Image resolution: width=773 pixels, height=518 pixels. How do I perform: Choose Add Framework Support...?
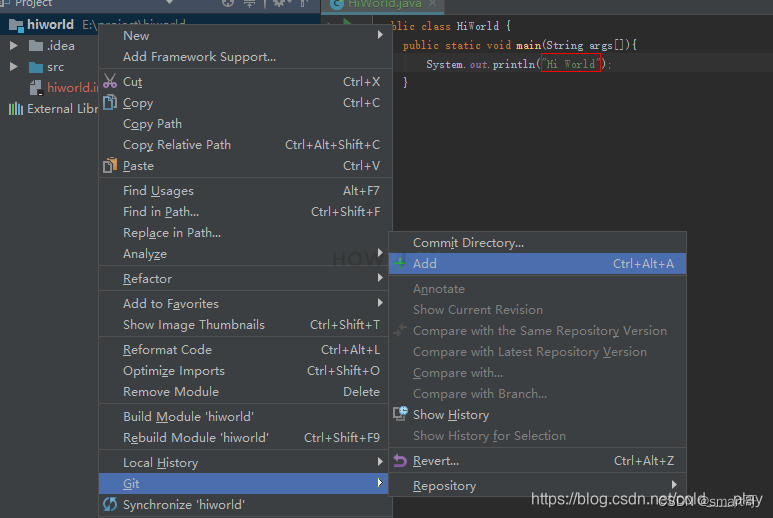point(246,57)
